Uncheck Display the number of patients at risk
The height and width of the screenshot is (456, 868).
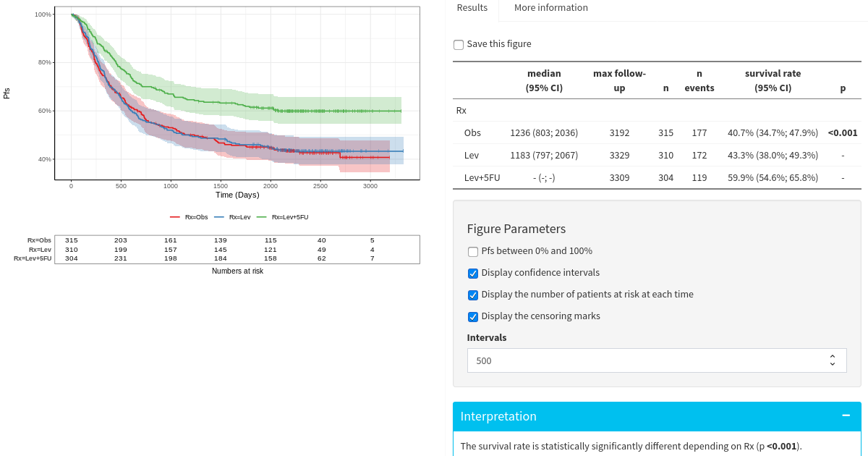point(472,295)
